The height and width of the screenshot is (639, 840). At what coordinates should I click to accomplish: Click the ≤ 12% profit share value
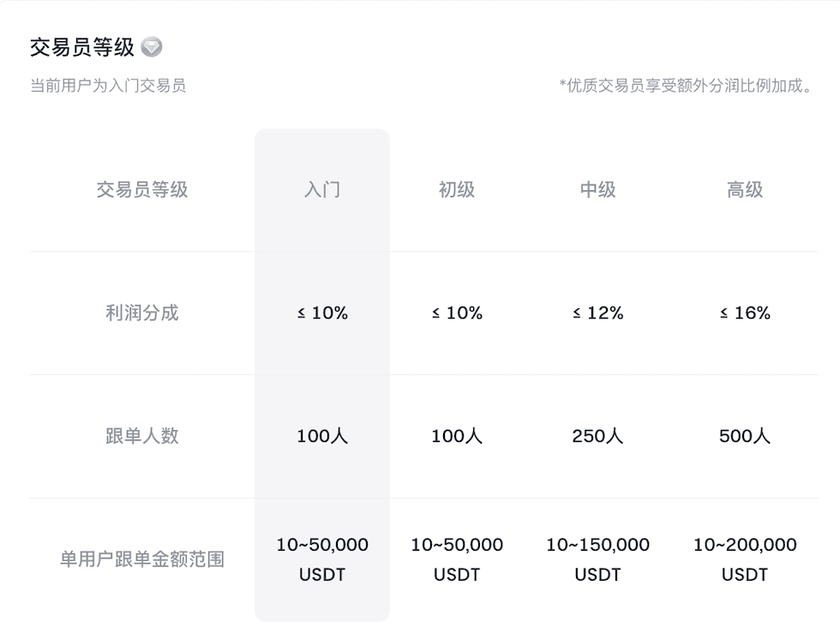click(x=597, y=314)
